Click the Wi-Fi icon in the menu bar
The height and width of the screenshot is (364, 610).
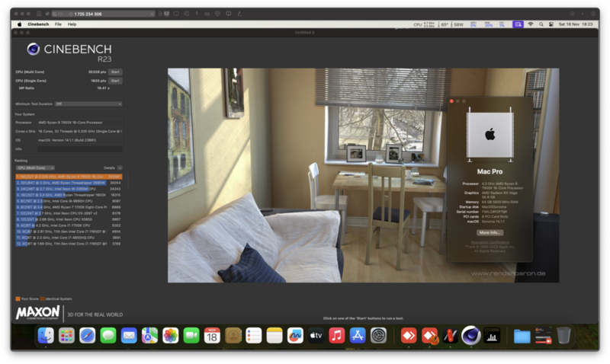[x=531, y=24]
